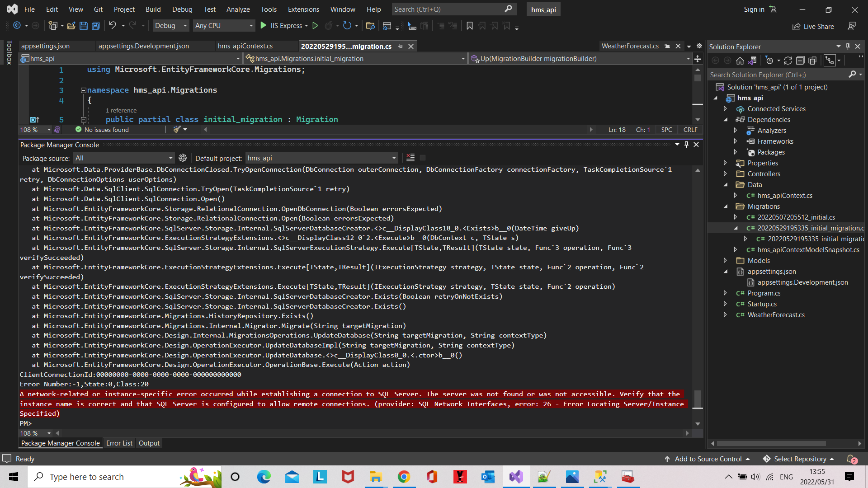Click the Sign in link
The width and height of the screenshot is (868, 488).
pyautogui.click(x=754, y=9)
